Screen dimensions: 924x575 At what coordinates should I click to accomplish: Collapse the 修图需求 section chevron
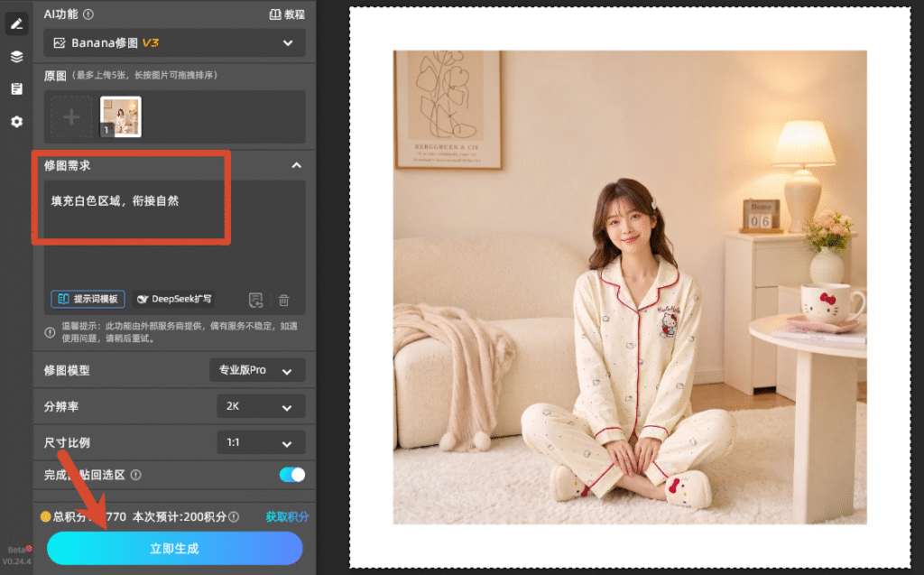pos(296,166)
